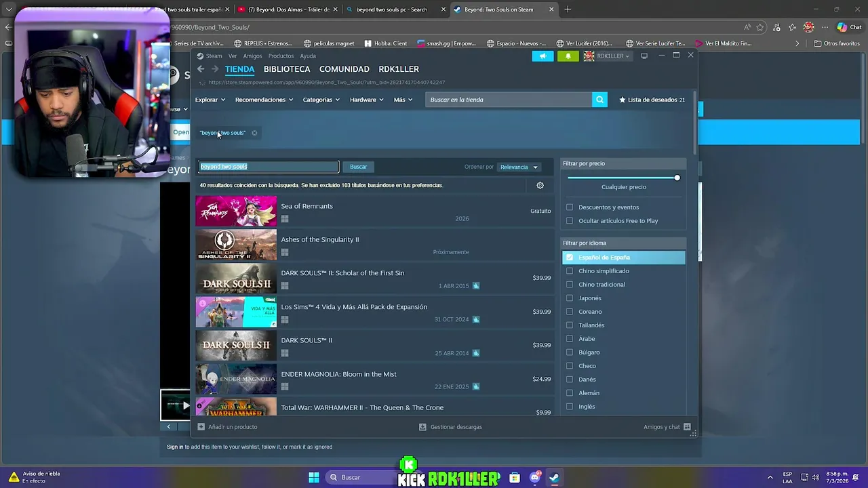
Task: Click the magnifier search button in store
Action: 599,100
